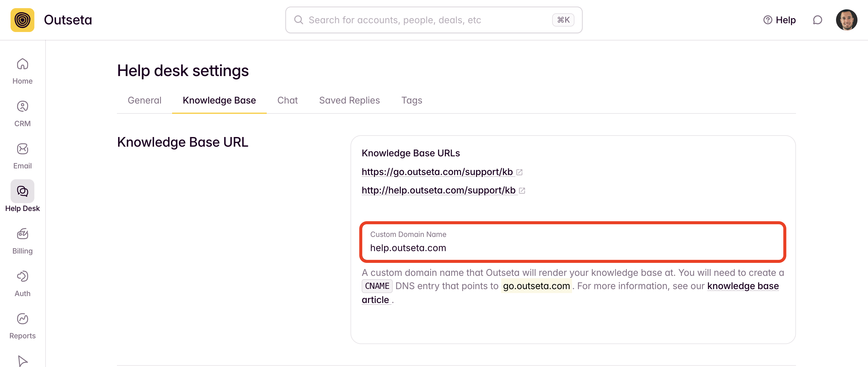Click the chat bubble icon in header
The height and width of the screenshot is (367, 868).
[x=817, y=20]
